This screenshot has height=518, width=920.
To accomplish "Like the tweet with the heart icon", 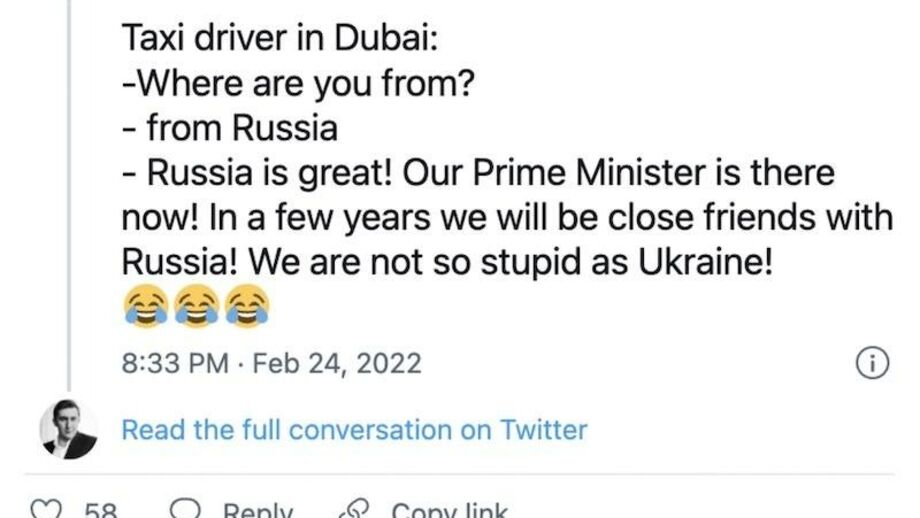I will point(47,510).
